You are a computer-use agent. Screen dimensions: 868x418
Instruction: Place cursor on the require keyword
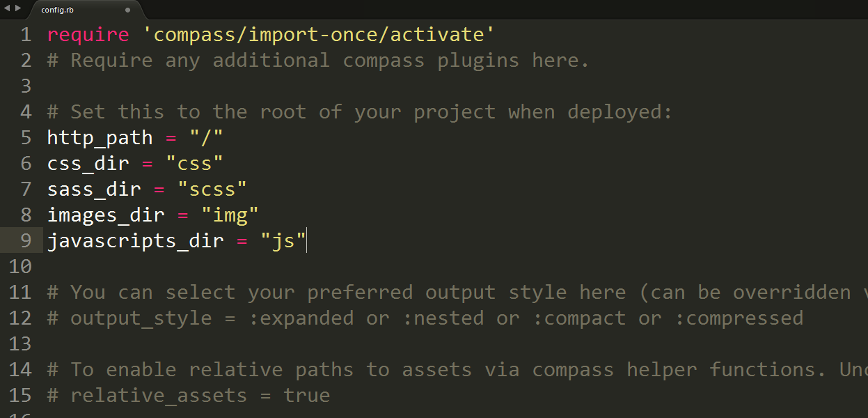88,35
